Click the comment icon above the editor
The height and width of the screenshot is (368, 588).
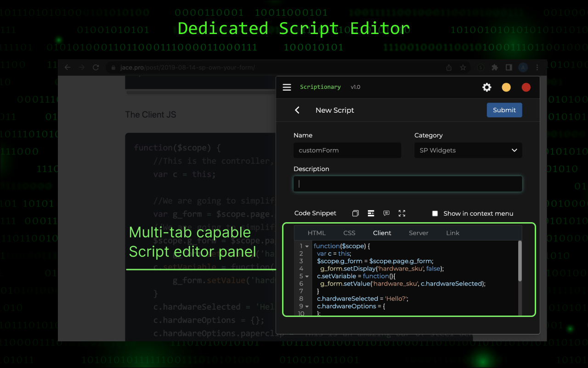point(386,213)
